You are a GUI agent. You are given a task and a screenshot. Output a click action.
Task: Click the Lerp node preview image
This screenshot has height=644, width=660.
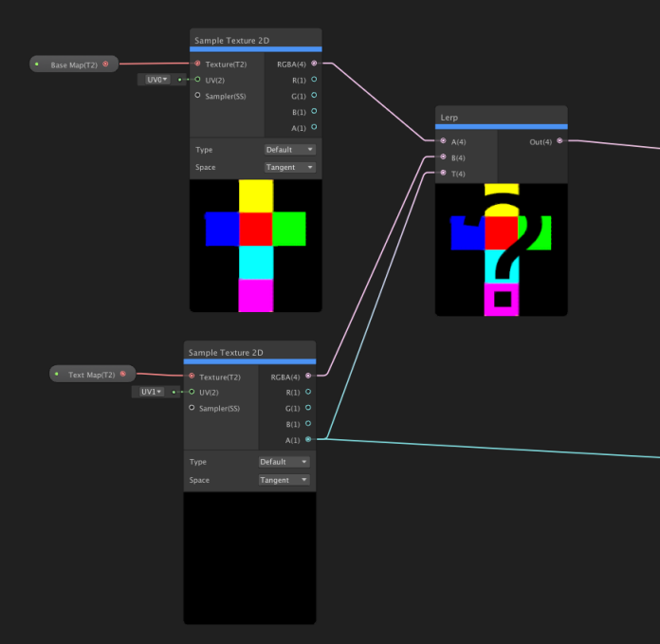(x=501, y=249)
